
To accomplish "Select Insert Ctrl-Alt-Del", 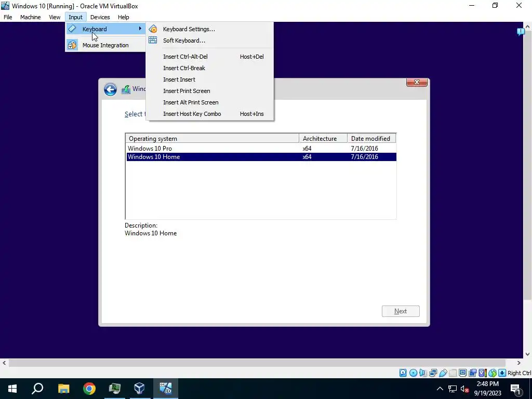I will click(210, 57).
